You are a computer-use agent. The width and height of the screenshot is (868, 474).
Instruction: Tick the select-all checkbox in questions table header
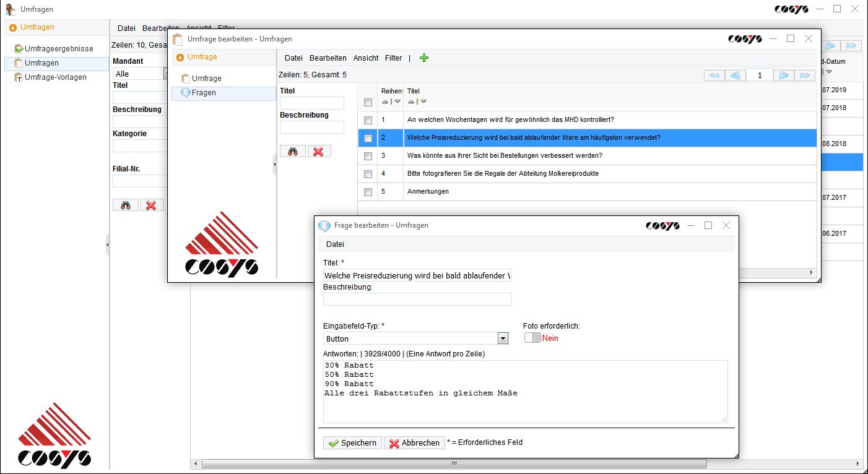(x=368, y=102)
